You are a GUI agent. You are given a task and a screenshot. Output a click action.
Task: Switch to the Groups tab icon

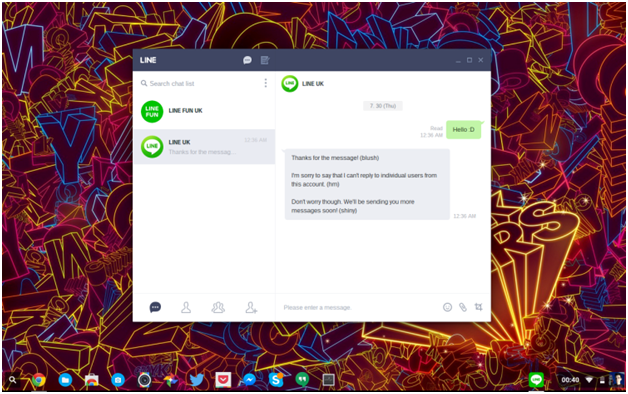tap(218, 307)
